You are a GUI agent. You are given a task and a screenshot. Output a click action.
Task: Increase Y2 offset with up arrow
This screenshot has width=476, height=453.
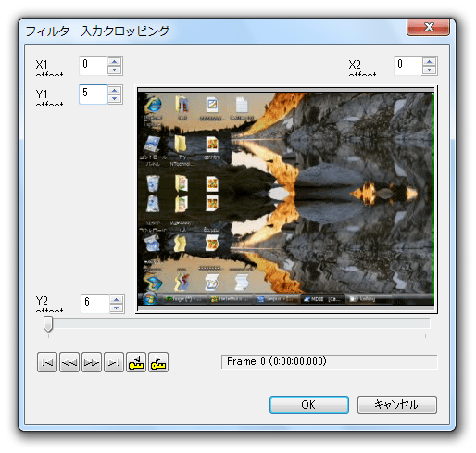(x=117, y=299)
